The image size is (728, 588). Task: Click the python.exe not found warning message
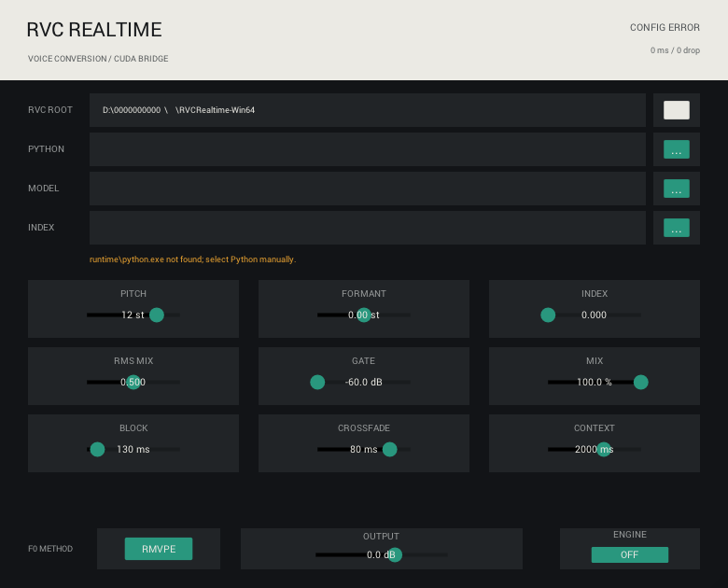(x=192, y=259)
